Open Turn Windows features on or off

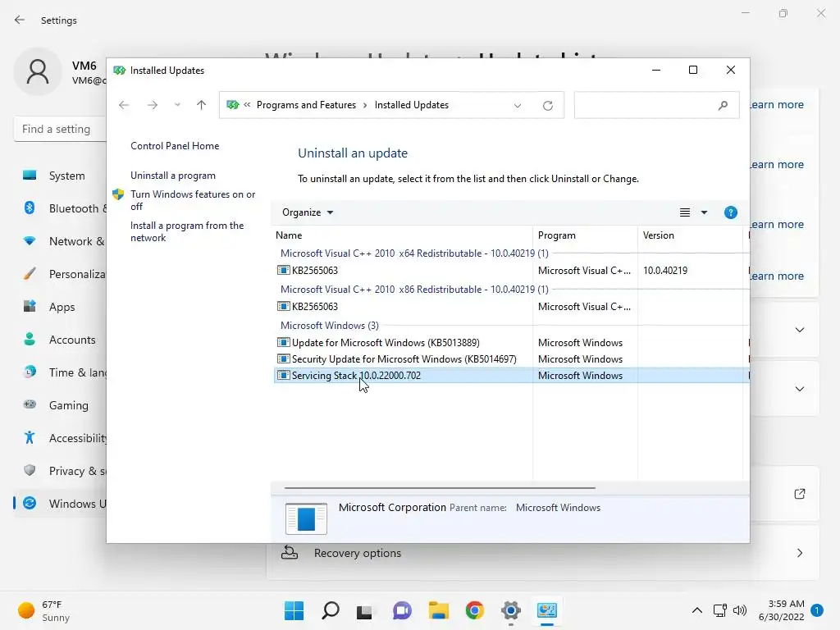(193, 200)
